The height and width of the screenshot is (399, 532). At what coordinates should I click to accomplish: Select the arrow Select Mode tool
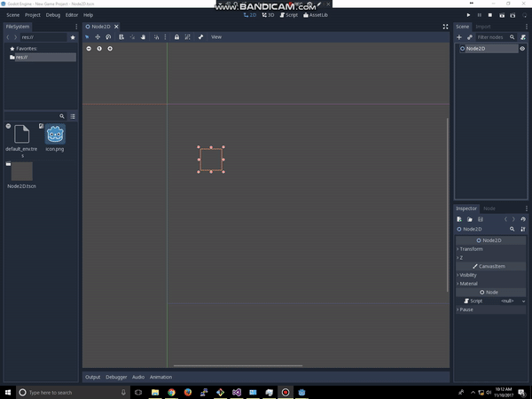coord(87,37)
